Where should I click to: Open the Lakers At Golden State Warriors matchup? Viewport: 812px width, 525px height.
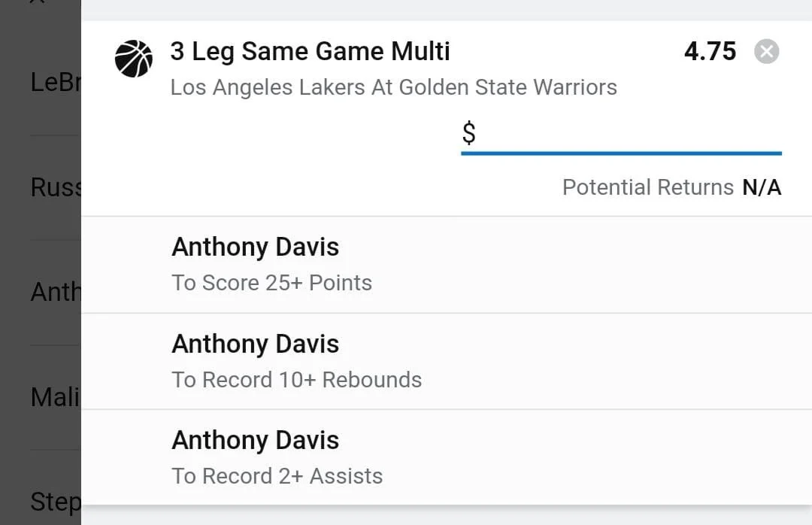click(x=393, y=87)
